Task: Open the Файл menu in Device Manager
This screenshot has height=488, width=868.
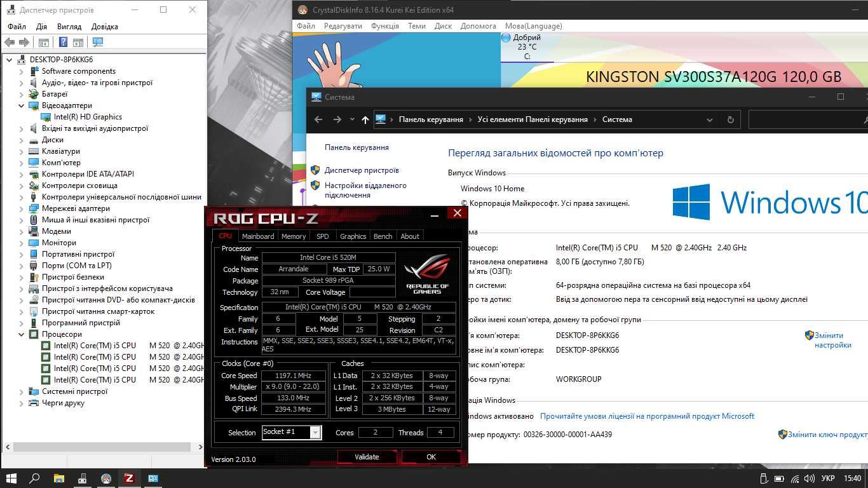Action: [x=17, y=27]
